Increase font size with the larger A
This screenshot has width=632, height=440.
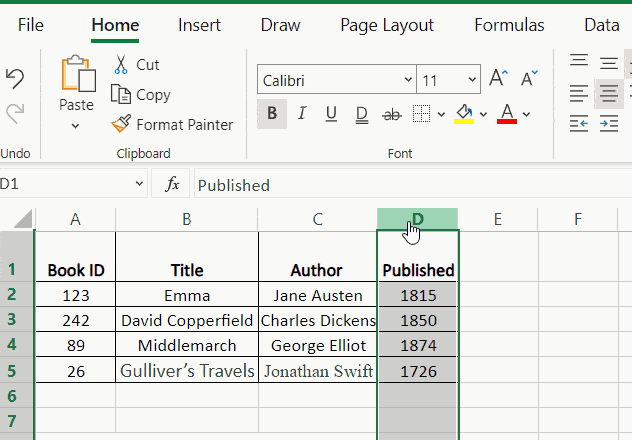[x=498, y=77]
